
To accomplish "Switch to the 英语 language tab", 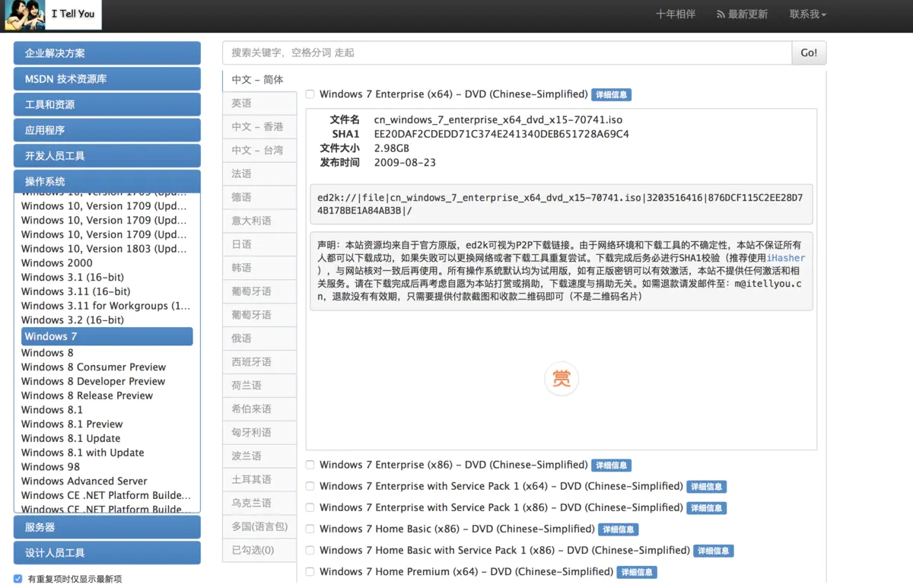I will click(x=259, y=103).
